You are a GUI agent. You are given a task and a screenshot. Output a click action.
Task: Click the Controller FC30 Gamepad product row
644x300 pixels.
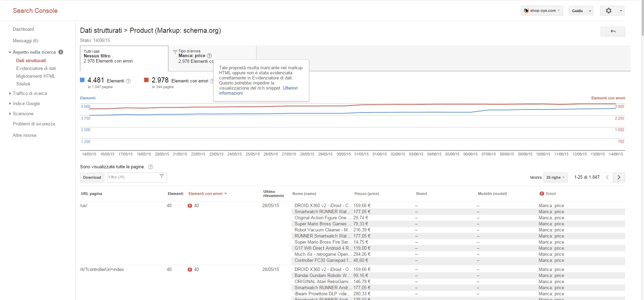(458, 260)
